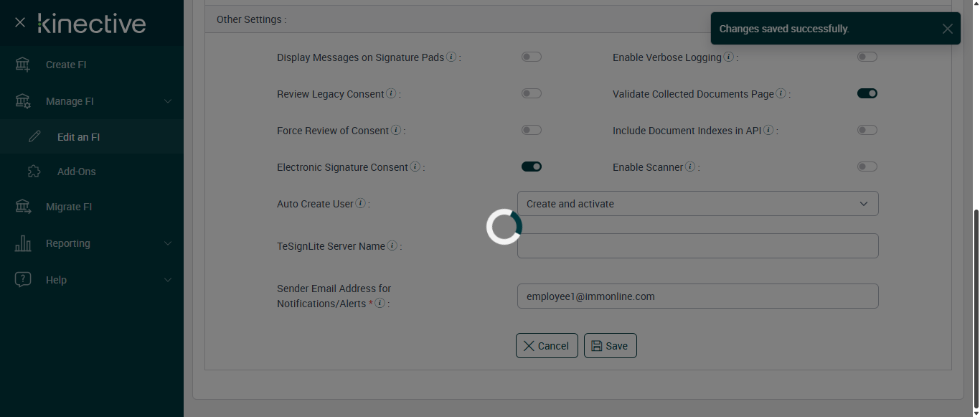Click info icon for Include Document Indexes in API
Viewport: 980px width, 417px height.
point(768,130)
